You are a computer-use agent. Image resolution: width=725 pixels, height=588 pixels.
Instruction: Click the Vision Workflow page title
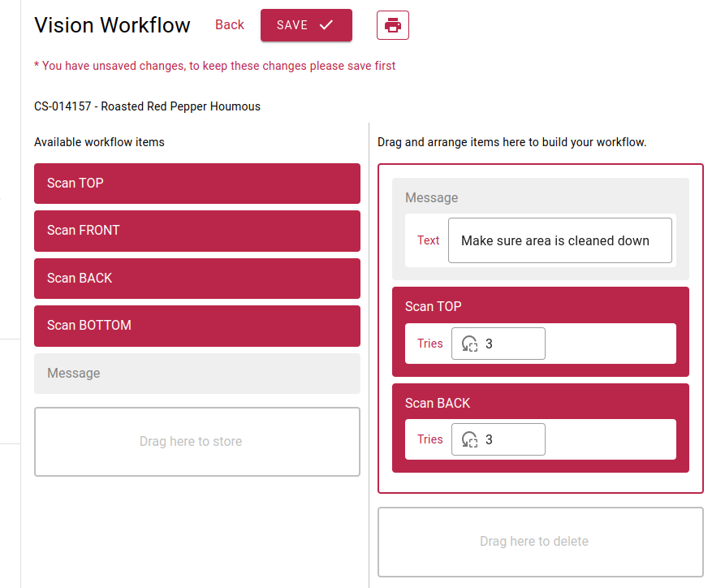tap(112, 25)
